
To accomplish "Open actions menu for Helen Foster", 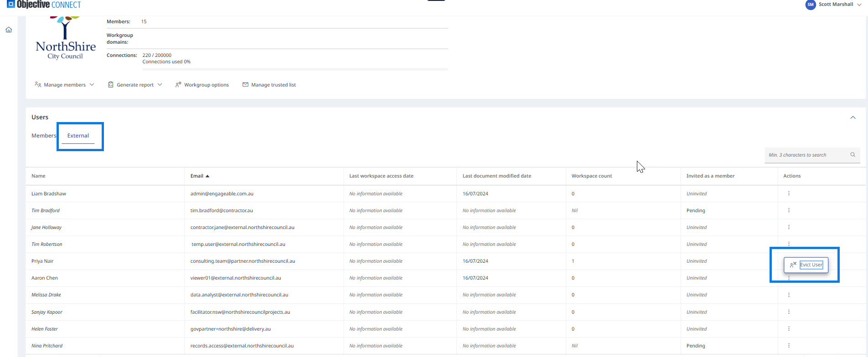I will (x=789, y=329).
